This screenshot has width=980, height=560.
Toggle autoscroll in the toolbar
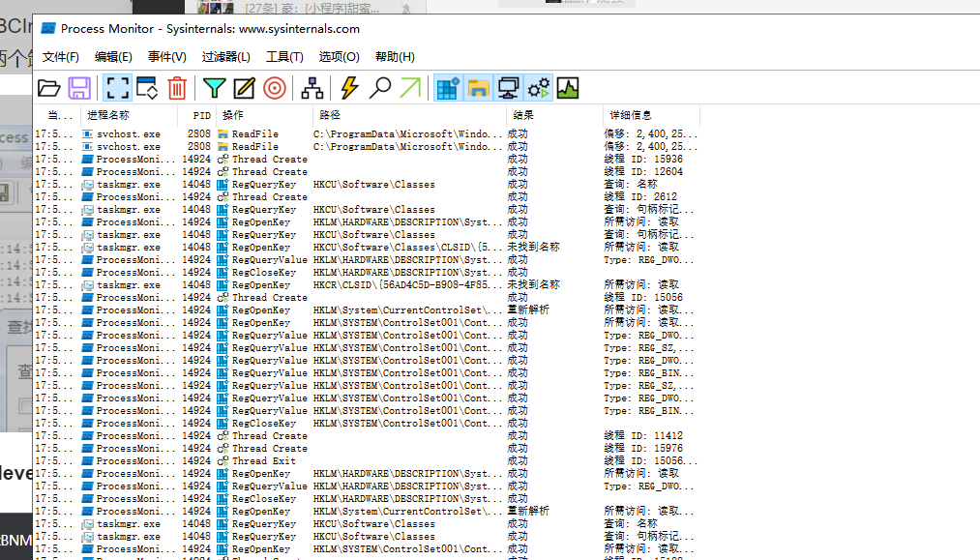point(147,88)
